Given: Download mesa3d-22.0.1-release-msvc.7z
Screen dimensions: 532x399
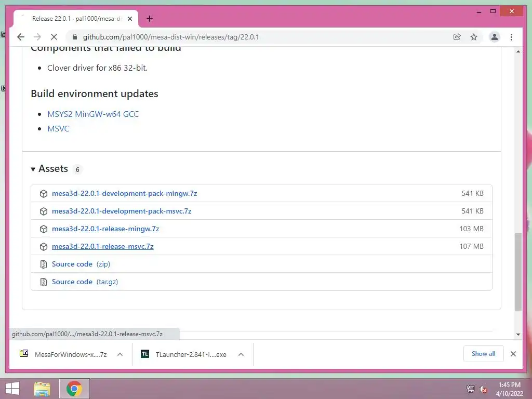Looking at the screenshot, I should [102, 246].
